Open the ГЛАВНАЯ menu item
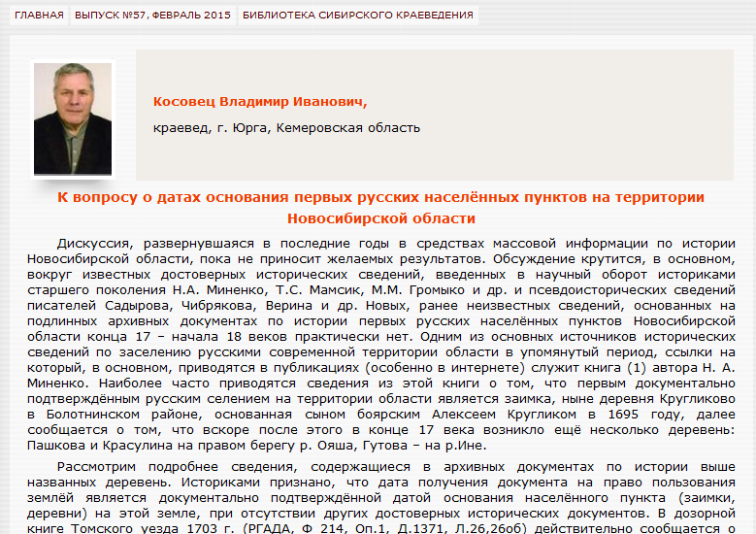 coord(39,15)
